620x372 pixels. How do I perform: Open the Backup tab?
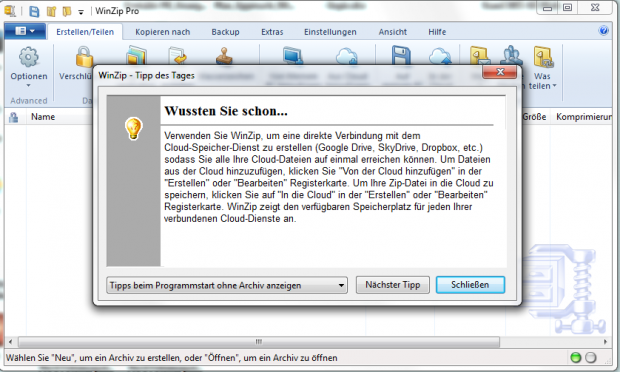tap(225, 32)
